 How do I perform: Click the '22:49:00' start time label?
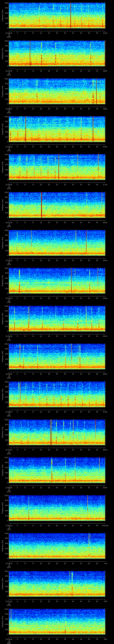[x=9, y=147]
